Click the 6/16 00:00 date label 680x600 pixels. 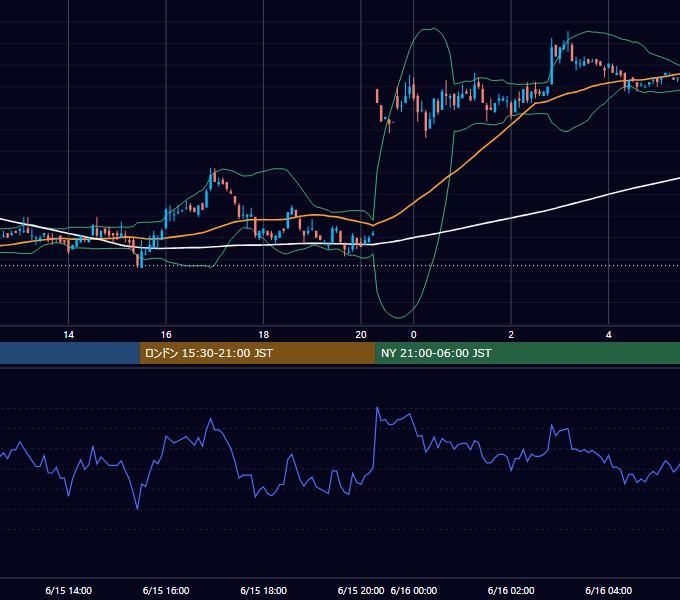414,590
